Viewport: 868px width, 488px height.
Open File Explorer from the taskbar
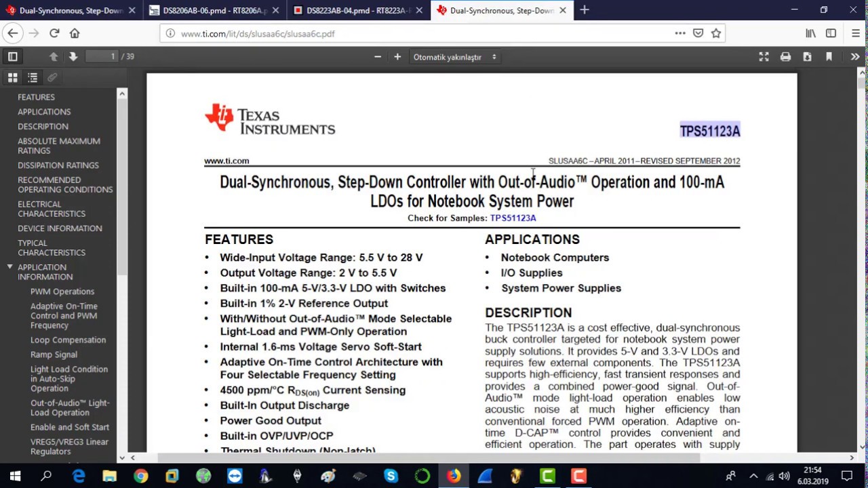coord(109,476)
